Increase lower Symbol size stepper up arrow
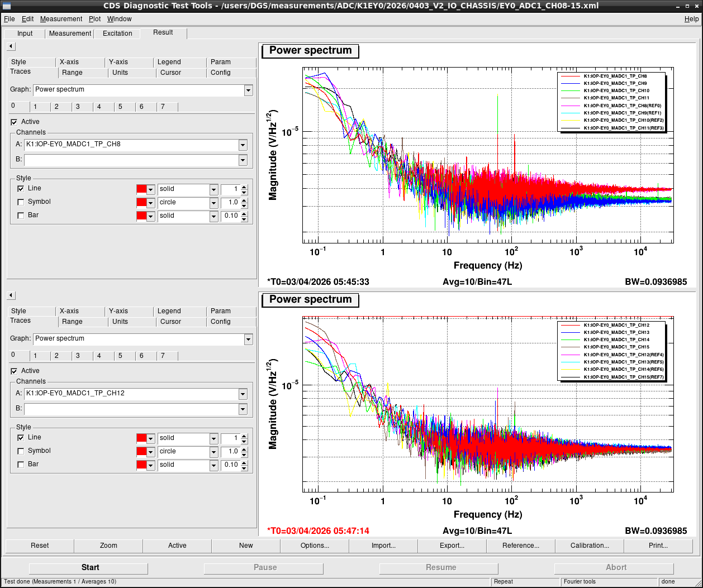The image size is (703, 588). coord(244,449)
